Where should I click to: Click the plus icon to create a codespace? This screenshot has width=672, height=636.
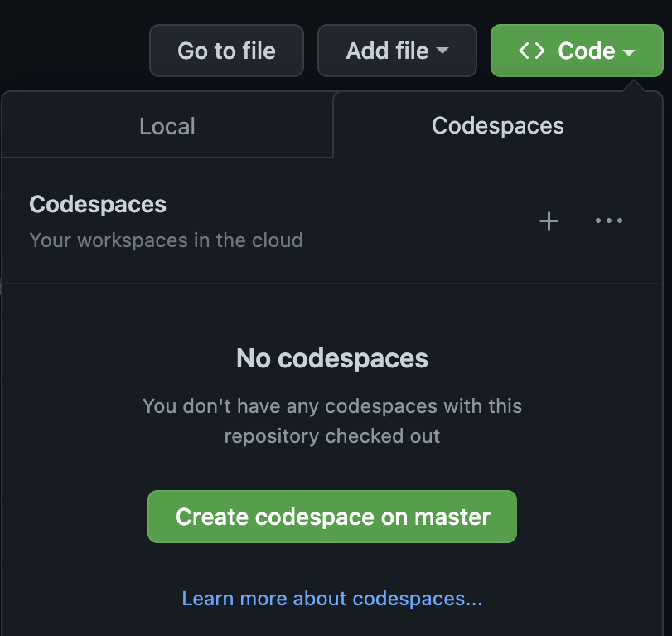pos(549,221)
